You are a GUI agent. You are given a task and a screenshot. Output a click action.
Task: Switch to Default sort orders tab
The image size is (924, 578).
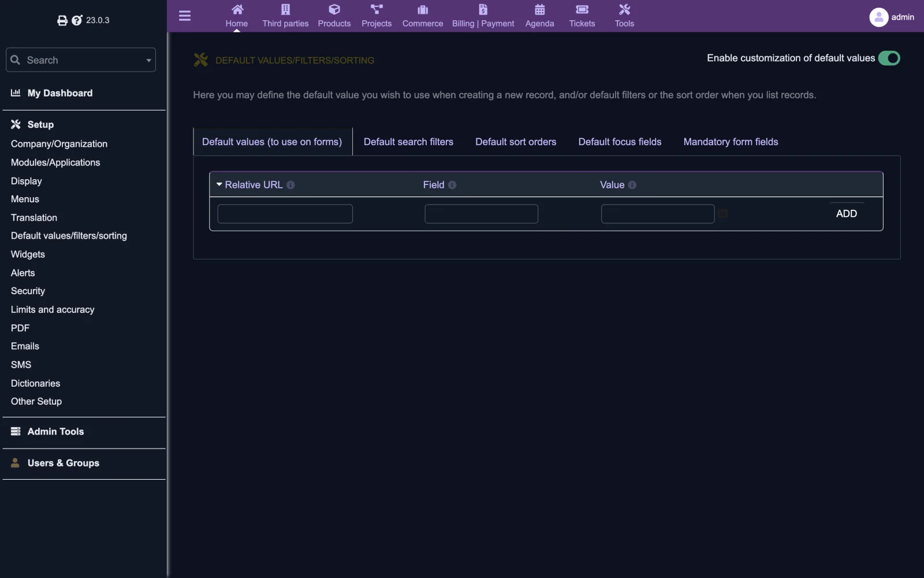tap(516, 142)
